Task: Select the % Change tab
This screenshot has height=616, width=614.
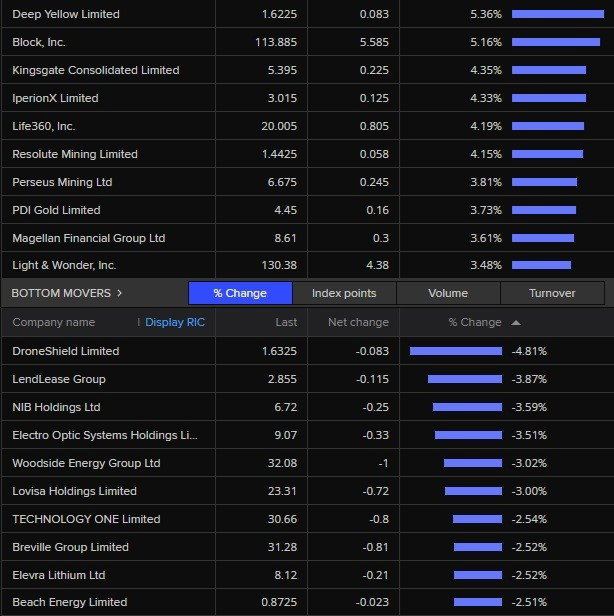Action: click(240, 293)
